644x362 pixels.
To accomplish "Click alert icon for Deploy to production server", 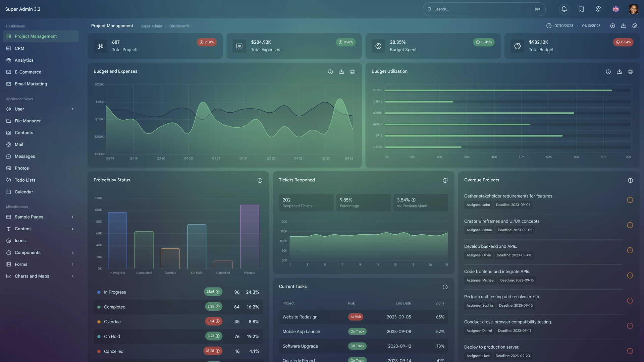I will (630, 351).
